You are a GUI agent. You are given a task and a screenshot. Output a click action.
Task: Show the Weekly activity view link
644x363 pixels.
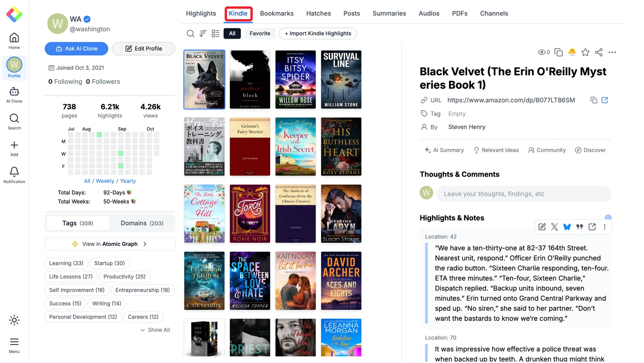tap(105, 181)
